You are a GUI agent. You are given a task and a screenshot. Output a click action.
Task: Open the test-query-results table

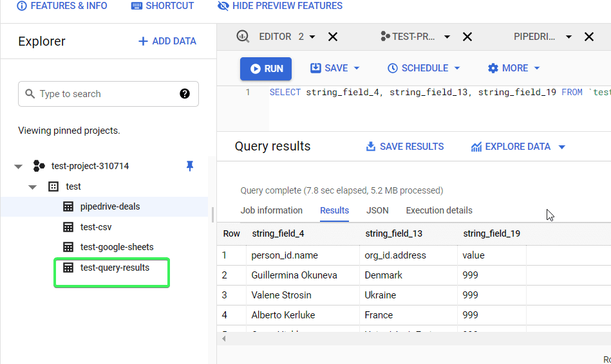(115, 268)
